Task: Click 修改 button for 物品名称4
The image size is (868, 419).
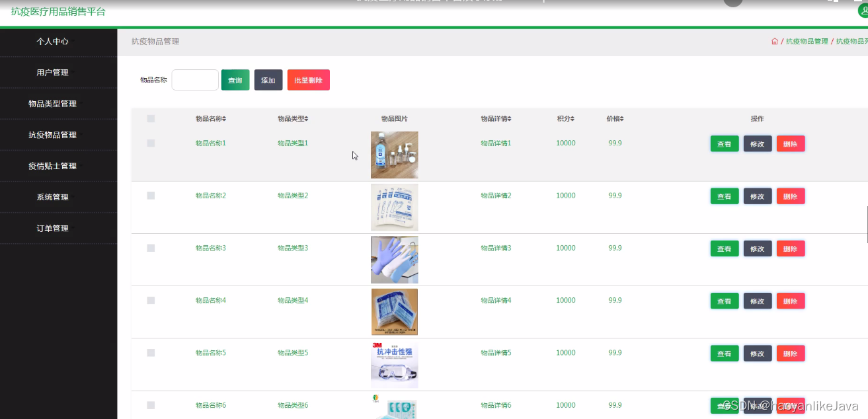Action: click(758, 301)
